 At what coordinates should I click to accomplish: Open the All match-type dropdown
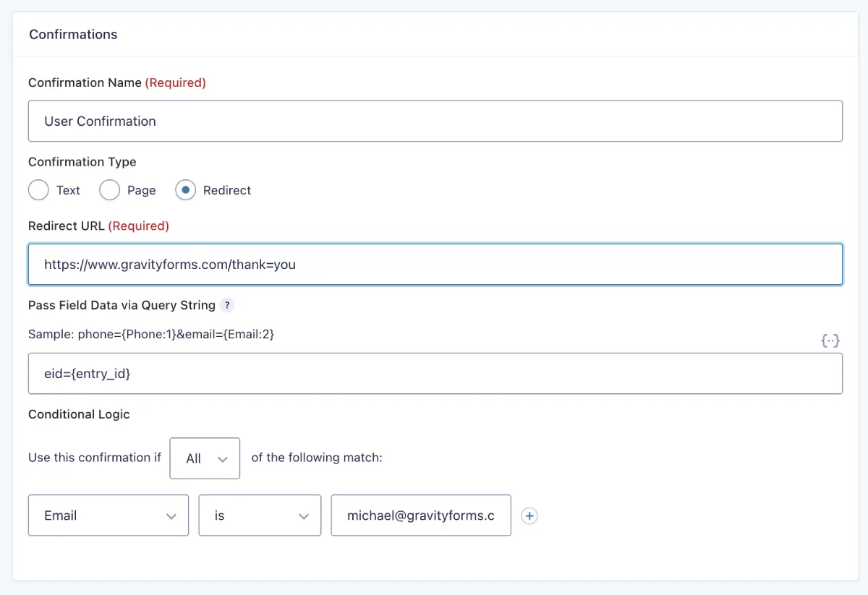point(205,458)
